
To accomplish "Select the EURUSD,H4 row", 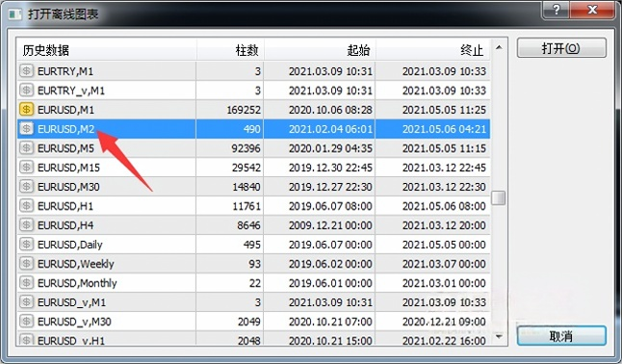I will pos(254,225).
